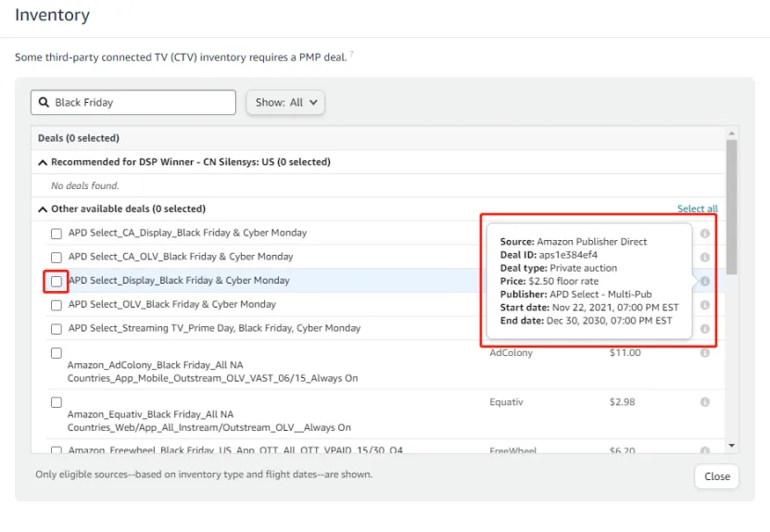Click the scrollbar down arrow
The width and height of the screenshot is (770, 532).
(732, 446)
